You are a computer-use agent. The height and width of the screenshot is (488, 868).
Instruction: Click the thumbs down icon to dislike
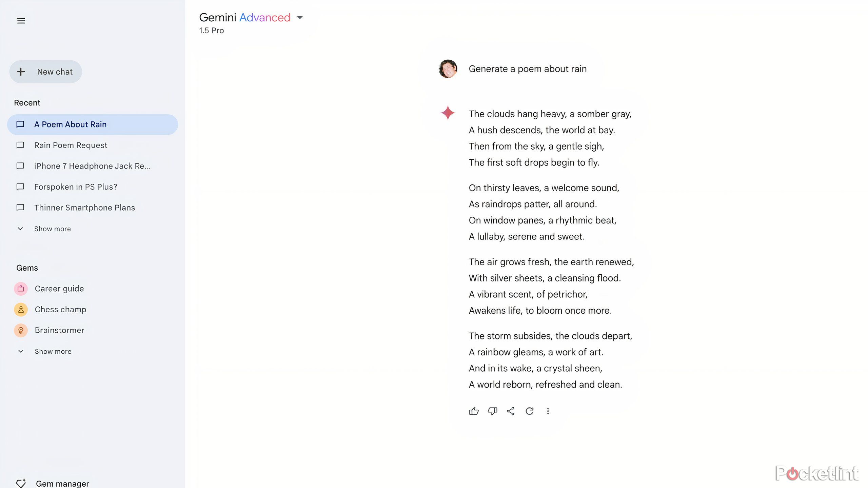(492, 411)
